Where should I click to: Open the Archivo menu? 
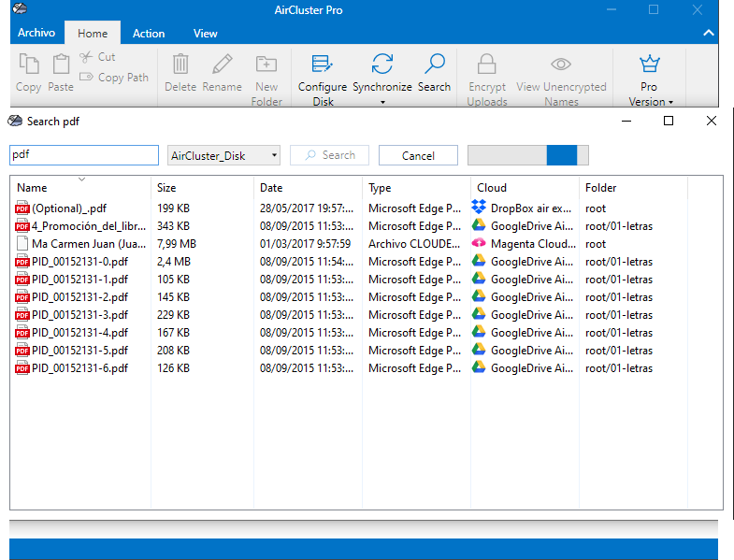point(36,33)
